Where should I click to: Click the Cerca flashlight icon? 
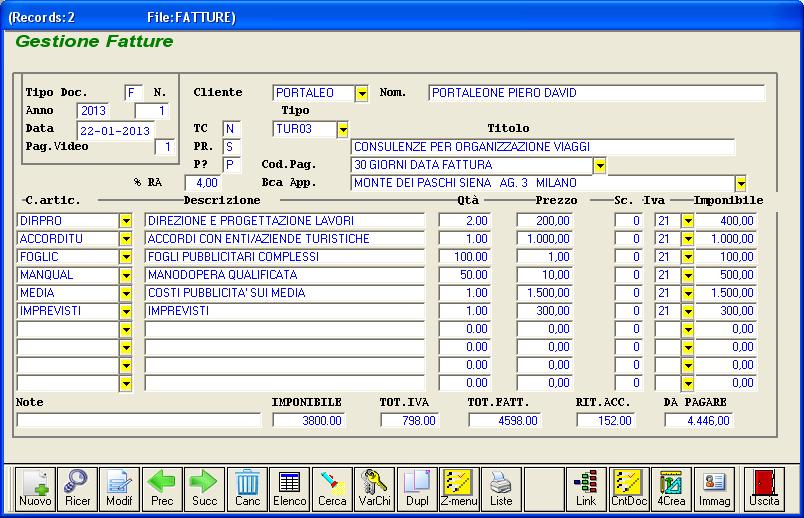click(332, 489)
